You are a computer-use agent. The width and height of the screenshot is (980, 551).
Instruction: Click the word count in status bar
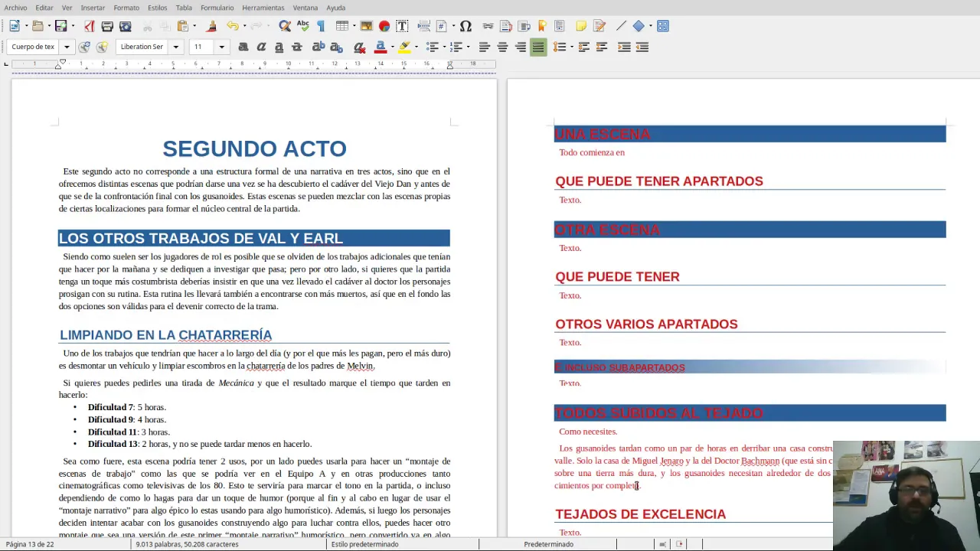tap(187, 544)
